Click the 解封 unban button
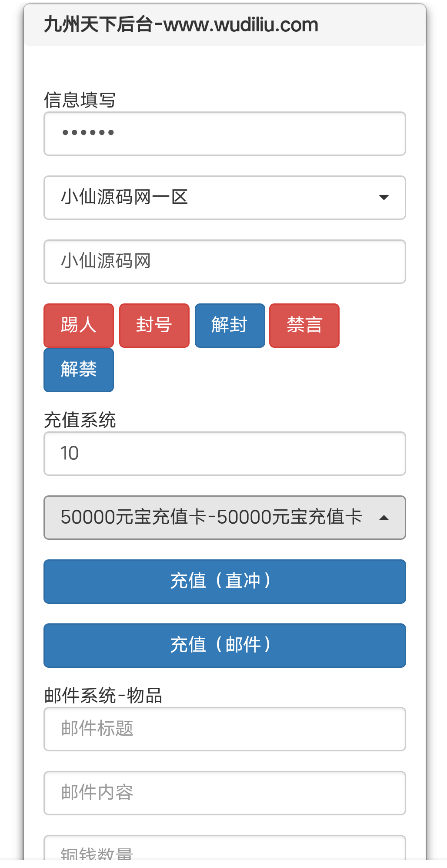Viewport: 447px width, 868px height. point(230,325)
